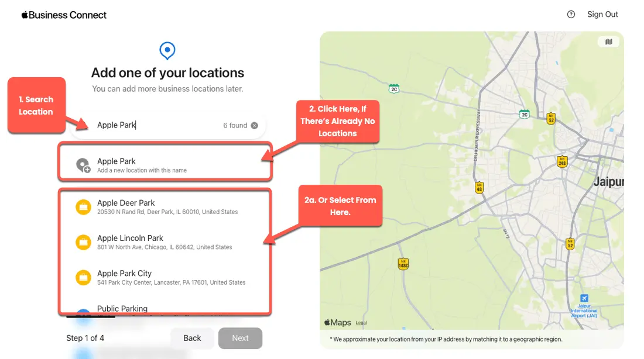Image resolution: width=644 pixels, height=359 pixels.
Task: Click the Next button
Action: pyautogui.click(x=240, y=338)
